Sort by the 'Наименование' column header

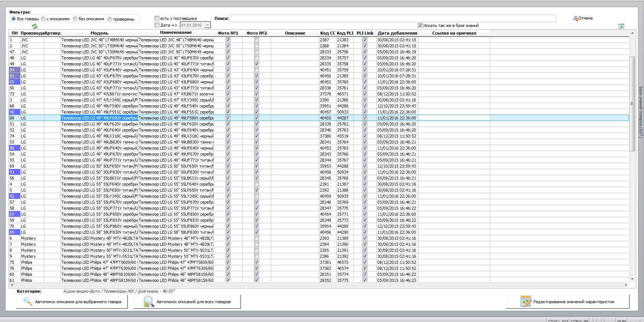tap(176, 33)
